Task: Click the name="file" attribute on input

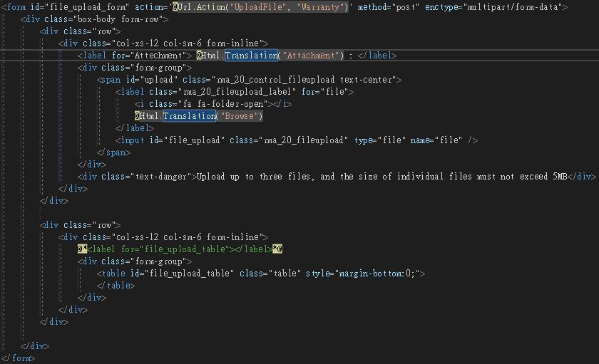Action: (x=436, y=140)
